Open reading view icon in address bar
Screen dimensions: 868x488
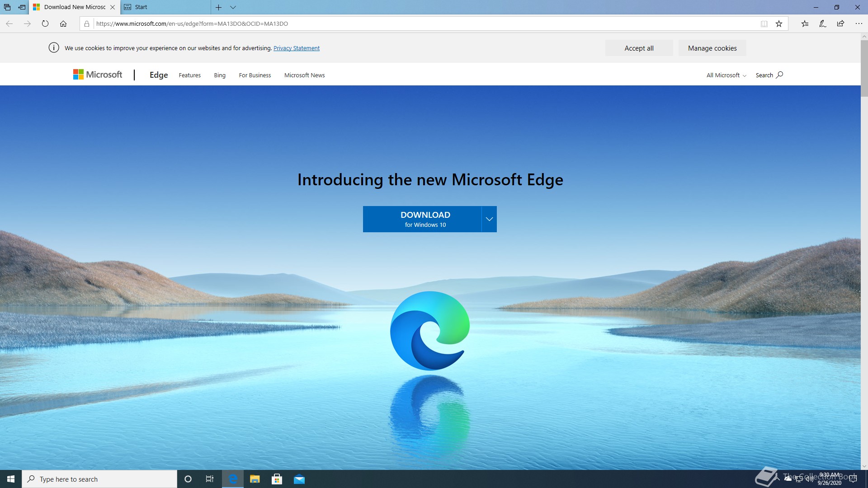coord(764,24)
